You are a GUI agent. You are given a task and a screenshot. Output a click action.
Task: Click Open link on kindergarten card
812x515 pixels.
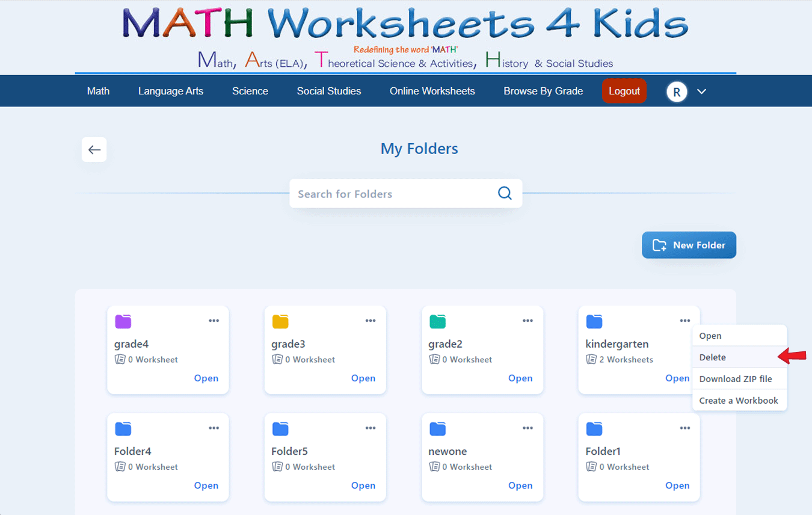click(677, 378)
